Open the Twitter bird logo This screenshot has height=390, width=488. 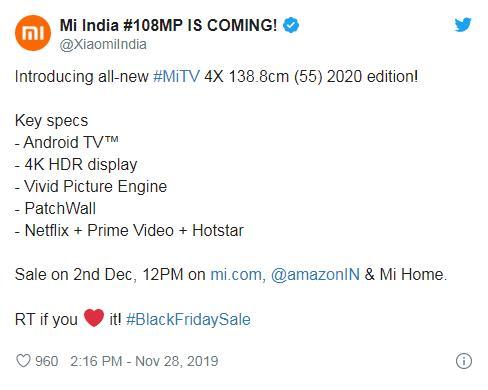point(463,24)
